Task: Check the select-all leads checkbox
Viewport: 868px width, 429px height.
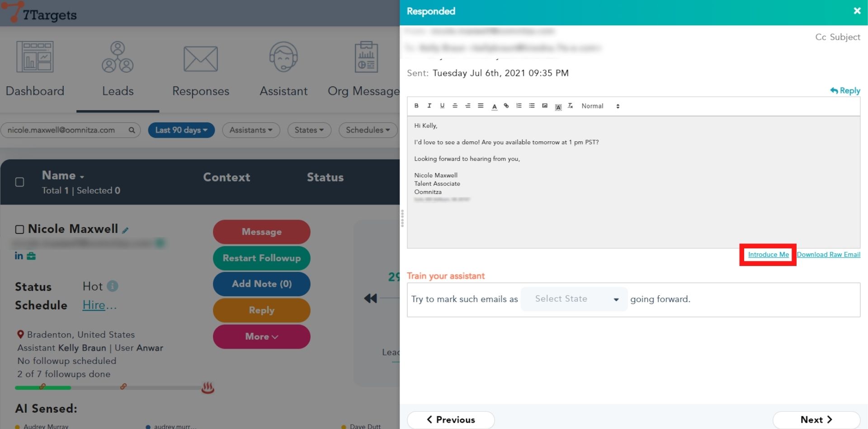Action: (19, 182)
